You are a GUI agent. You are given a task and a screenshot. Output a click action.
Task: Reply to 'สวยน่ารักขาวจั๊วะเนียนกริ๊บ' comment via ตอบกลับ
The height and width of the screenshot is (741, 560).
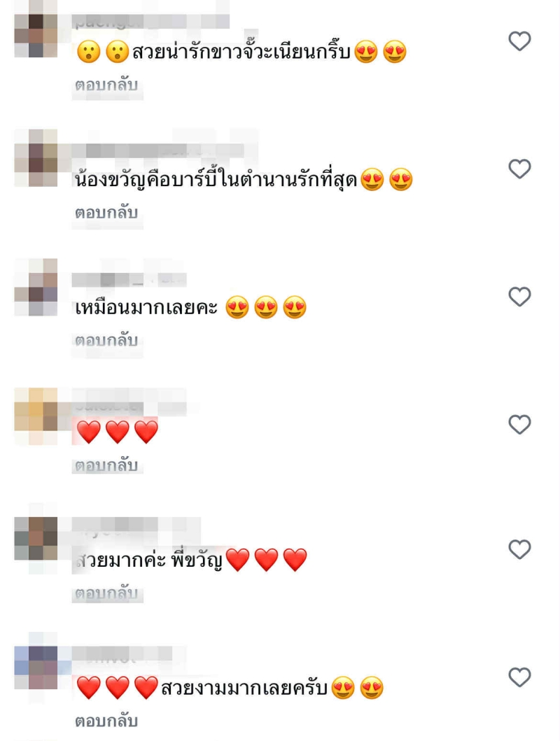click(x=106, y=85)
